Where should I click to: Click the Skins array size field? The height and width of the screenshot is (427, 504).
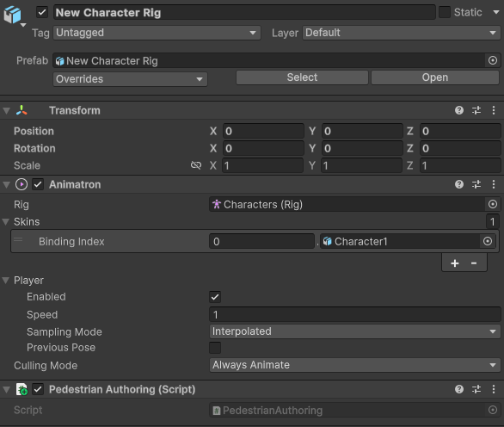tap(492, 221)
